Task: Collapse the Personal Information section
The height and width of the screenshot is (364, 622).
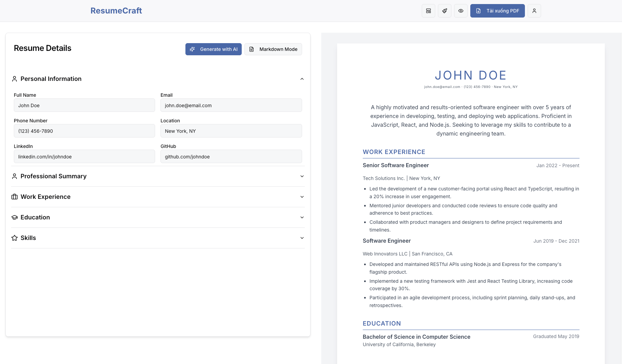Action: [302, 79]
